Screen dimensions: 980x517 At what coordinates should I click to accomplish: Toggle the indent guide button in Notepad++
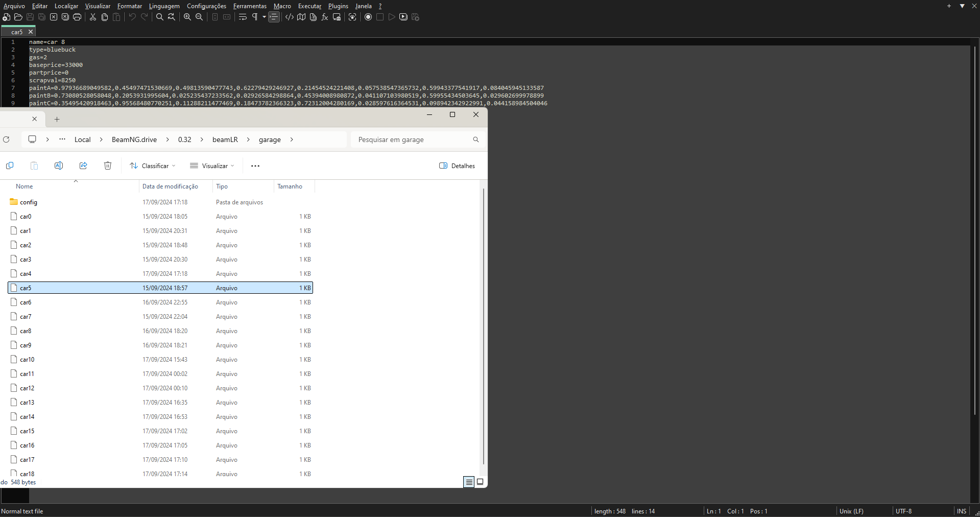click(274, 17)
